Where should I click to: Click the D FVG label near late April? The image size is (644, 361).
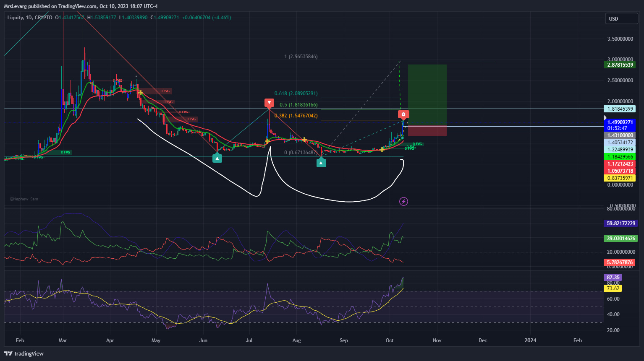[165, 91]
